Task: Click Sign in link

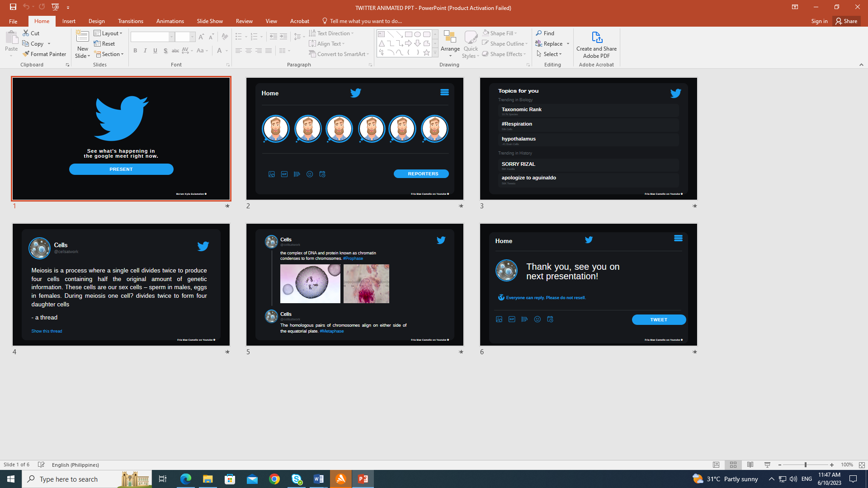Action: click(x=819, y=21)
